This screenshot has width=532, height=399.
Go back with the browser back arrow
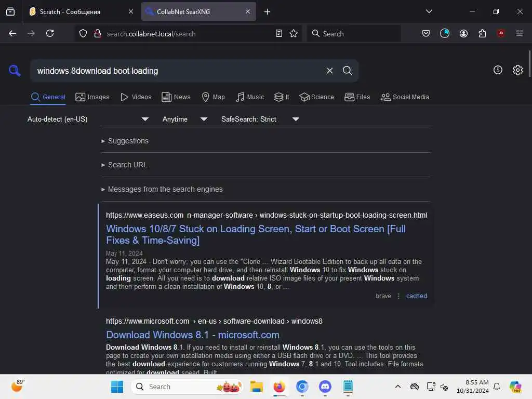pyautogui.click(x=12, y=33)
